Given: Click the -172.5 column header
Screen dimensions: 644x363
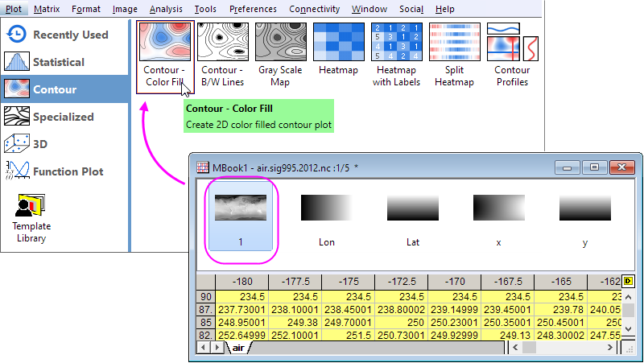Looking at the screenshot, I should (401, 282).
